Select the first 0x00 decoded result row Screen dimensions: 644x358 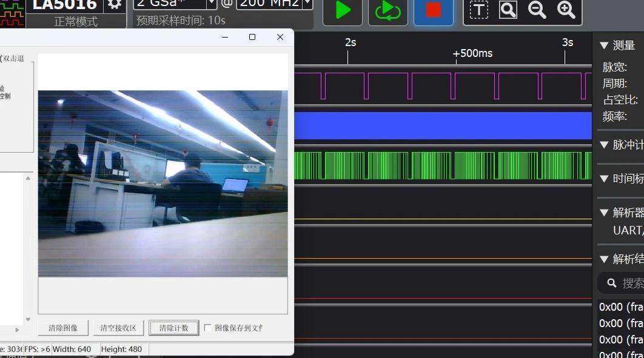(x=620, y=307)
